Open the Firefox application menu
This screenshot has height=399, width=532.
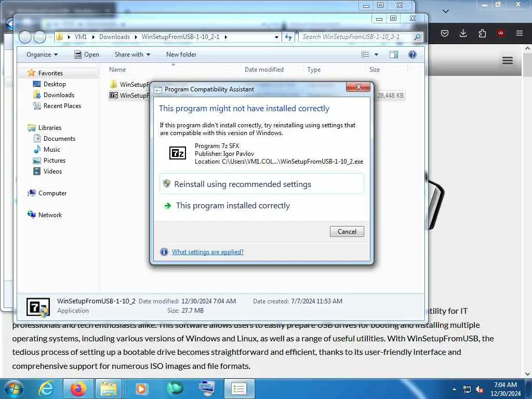pos(519,33)
